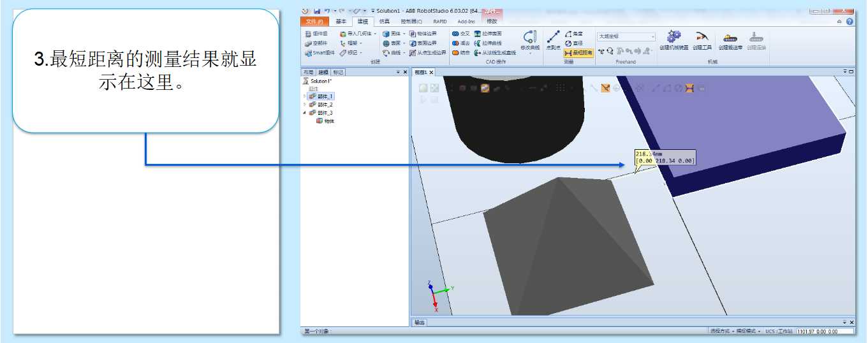
Task: Click the coordinate value field in status bar
Action: 825,332
